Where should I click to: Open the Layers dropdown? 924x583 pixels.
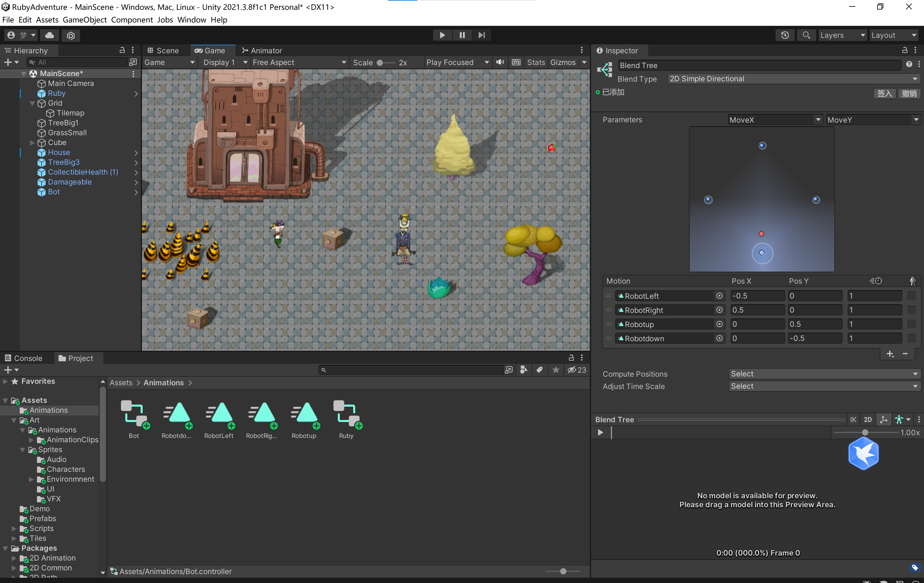point(842,35)
